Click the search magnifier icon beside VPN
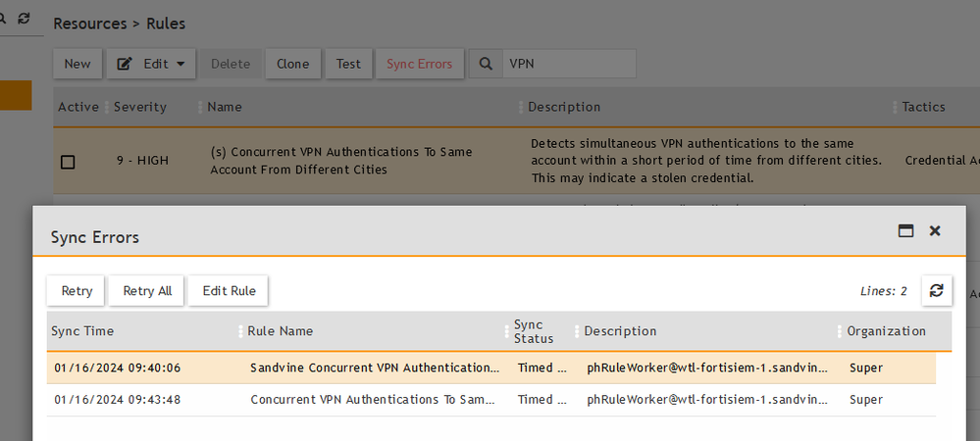This screenshot has height=441, width=980. coord(485,64)
